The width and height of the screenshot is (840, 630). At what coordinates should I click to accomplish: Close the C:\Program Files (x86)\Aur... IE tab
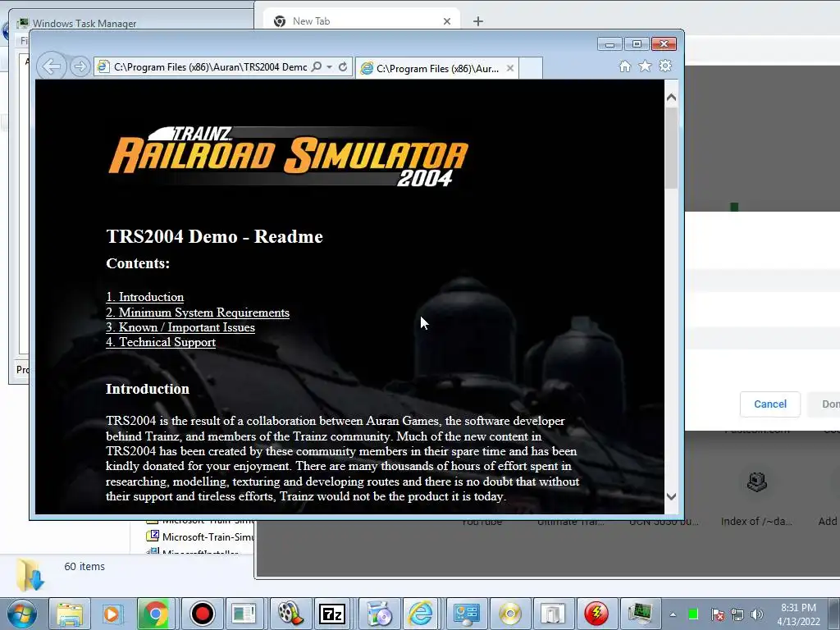(x=510, y=69)
